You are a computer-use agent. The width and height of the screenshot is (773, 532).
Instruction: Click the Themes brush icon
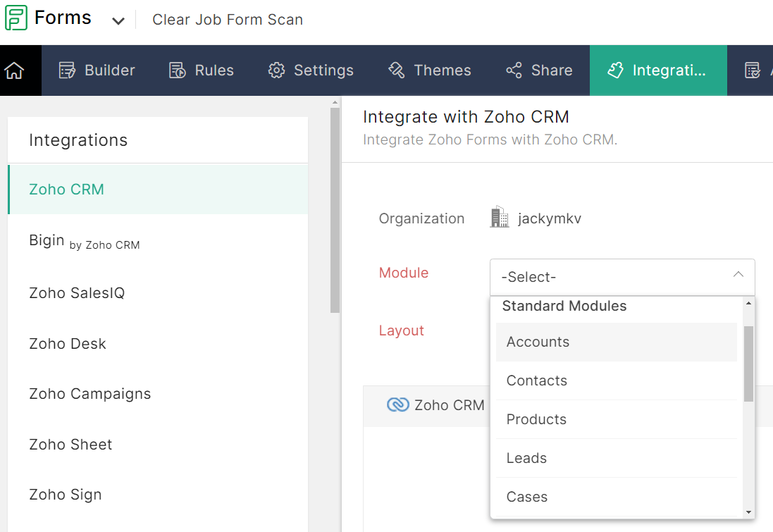point(397,70)
